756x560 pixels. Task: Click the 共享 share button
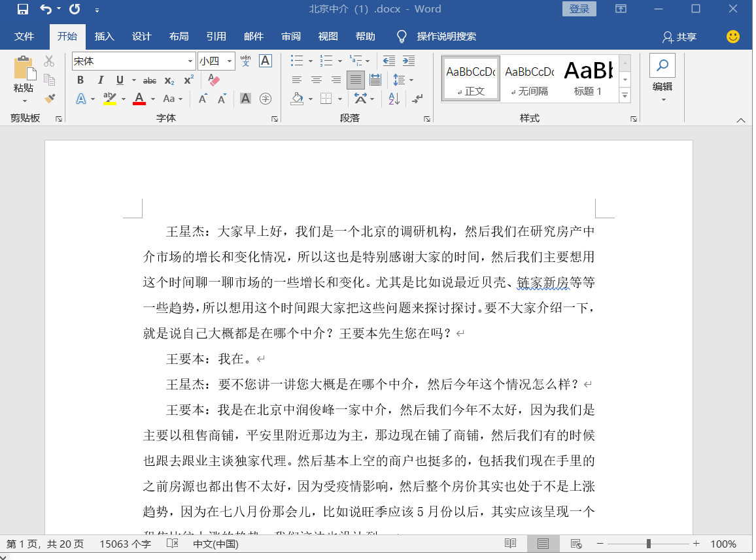[679, 37]
